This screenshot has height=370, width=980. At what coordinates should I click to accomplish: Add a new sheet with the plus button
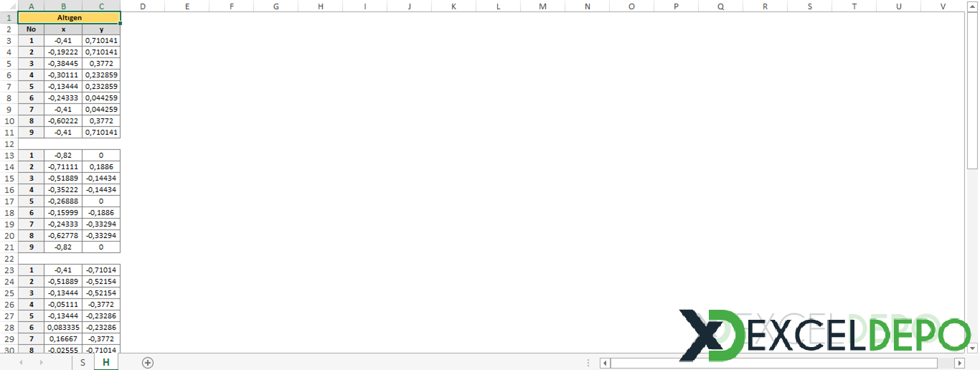(148, 363)
